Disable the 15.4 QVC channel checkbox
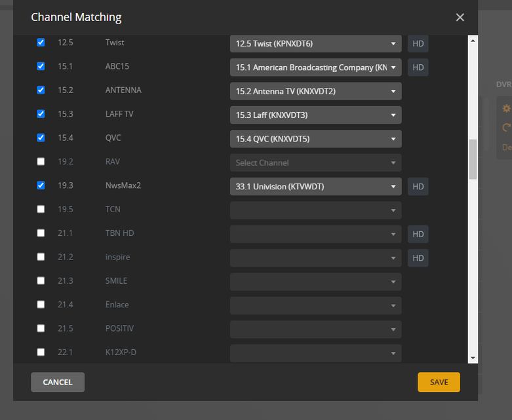This screenshot has width=512, height=420. coord(41,138)
